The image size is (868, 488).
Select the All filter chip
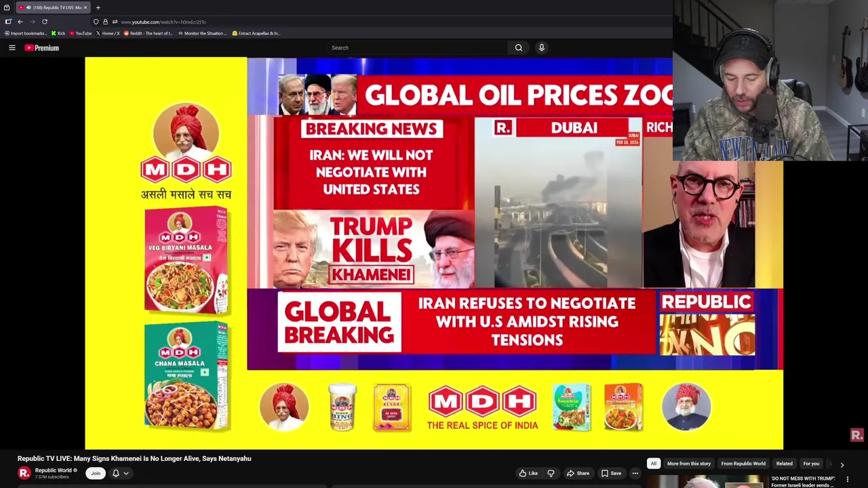pos(654,464)
